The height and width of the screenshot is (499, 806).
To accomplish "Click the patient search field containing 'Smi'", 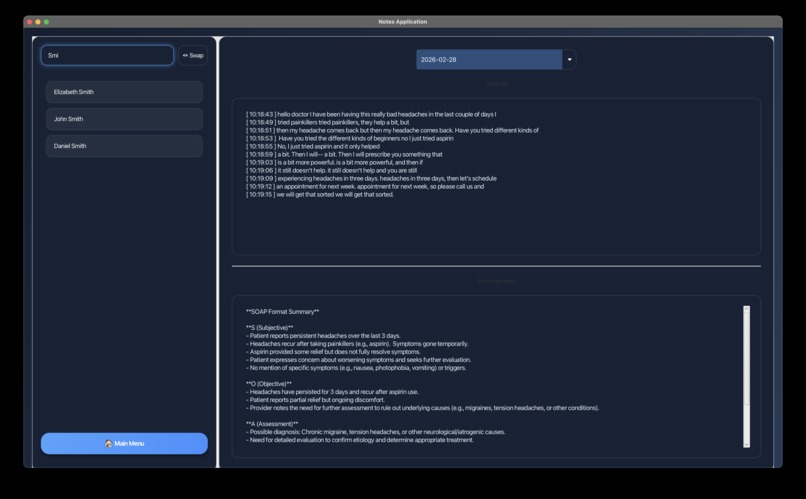I will [x=107, y=56].
